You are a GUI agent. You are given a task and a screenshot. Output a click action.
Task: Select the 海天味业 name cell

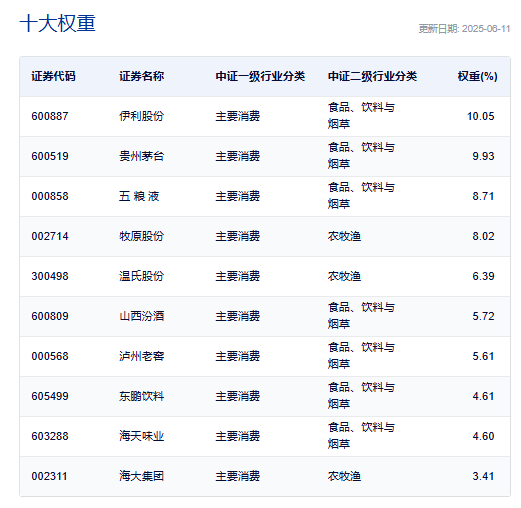[142, 436]
